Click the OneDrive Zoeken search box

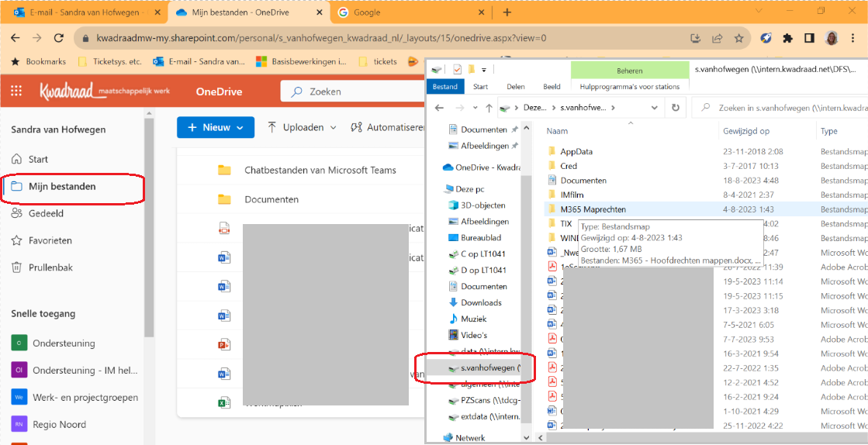coord(354,91)
